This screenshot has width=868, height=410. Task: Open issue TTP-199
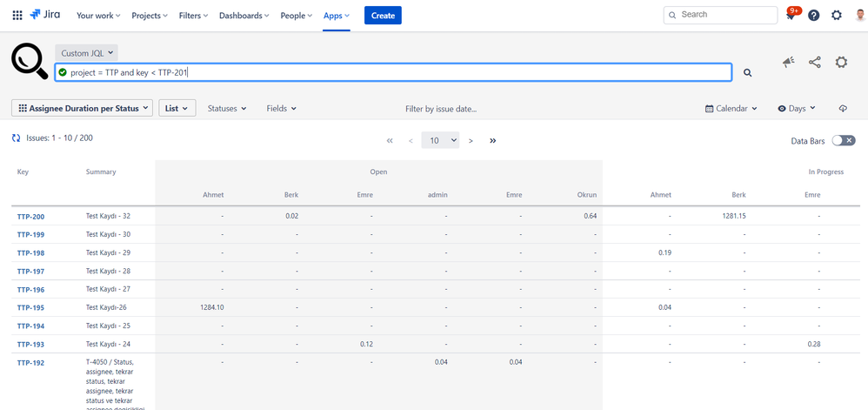(x=31, y=235)
